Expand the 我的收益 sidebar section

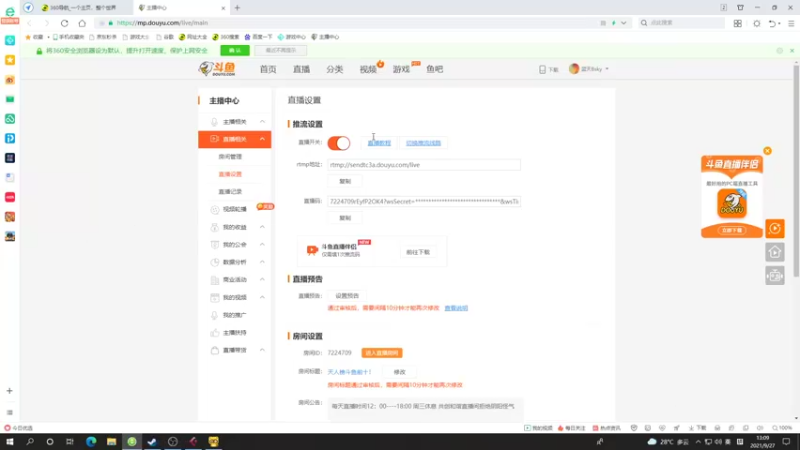[x=262, y=227]
